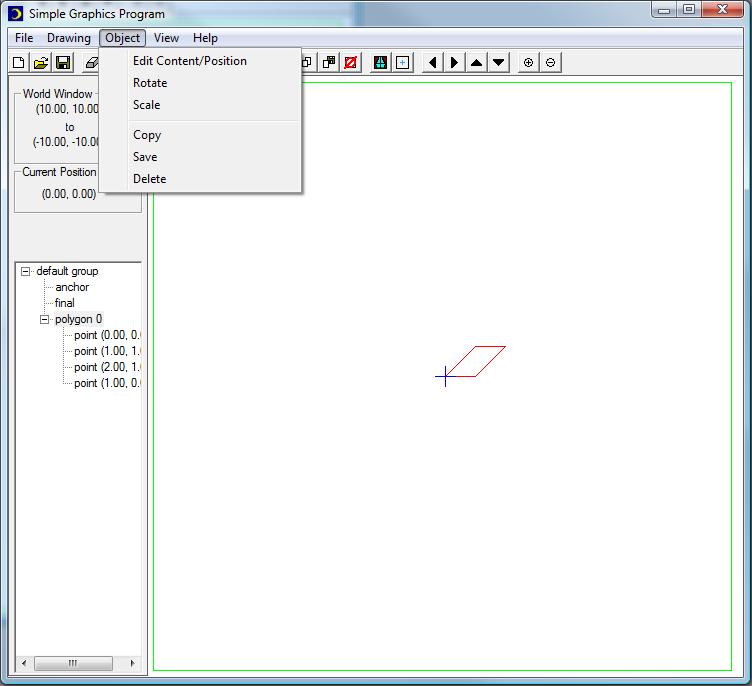Click the zoom out minus icon
The width and height of the screenshot is (752, 686).
[551, 62]
